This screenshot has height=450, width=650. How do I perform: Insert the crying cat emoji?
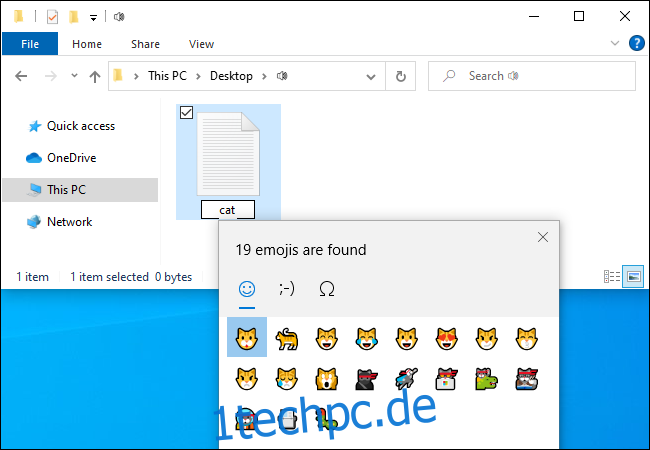(x=286, y=378)
